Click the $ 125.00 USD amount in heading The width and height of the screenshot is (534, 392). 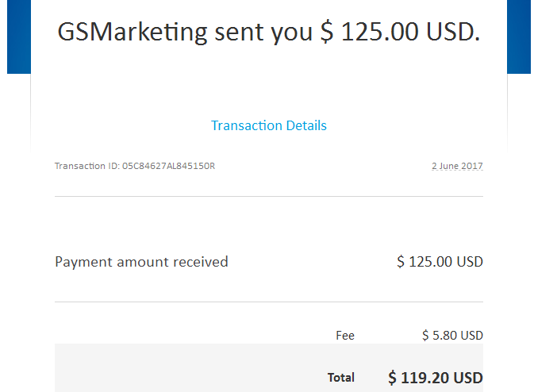[x=400, y=32]
